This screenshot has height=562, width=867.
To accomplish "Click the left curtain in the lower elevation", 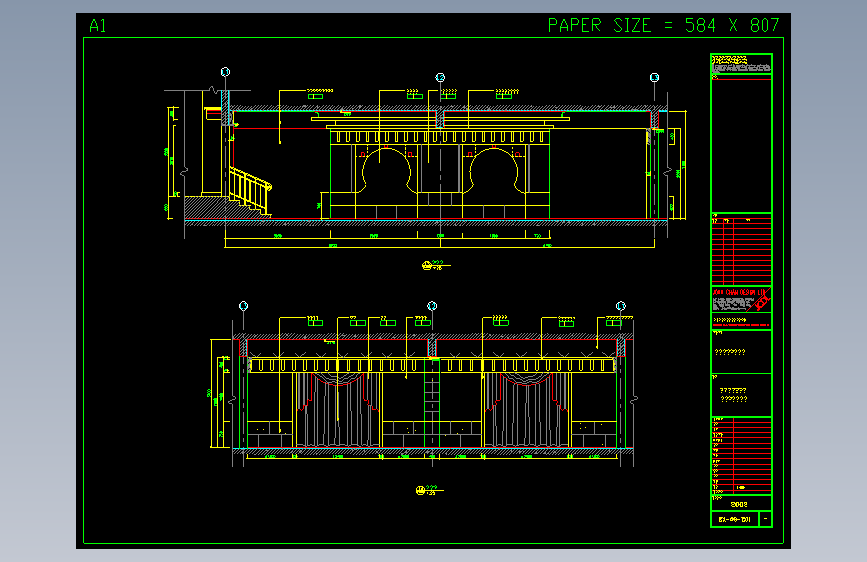I will point(338,409).
